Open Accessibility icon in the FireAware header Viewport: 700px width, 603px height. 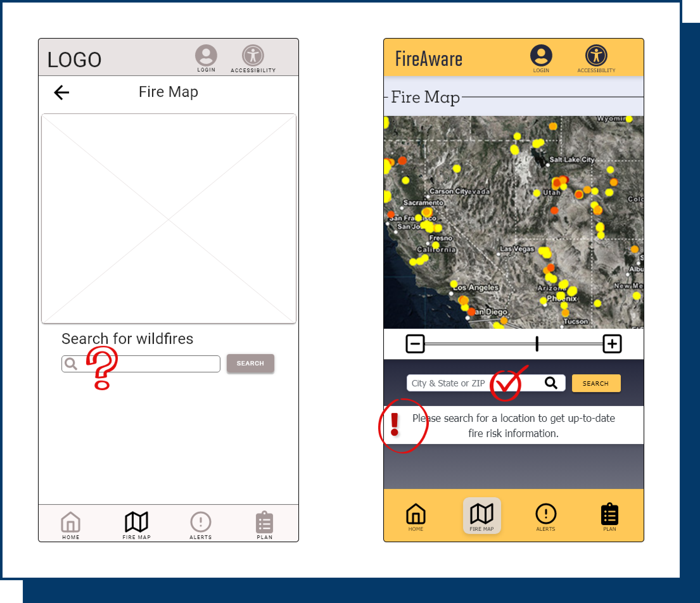tap(596, 55)
